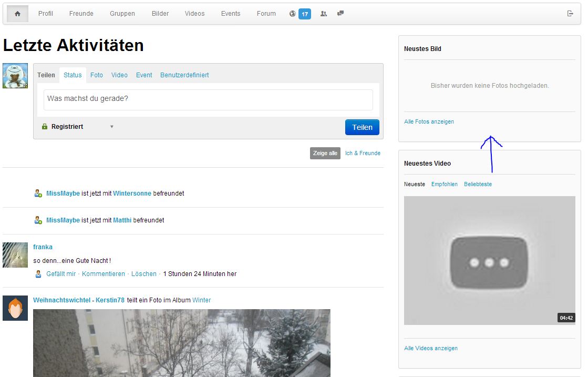Click the 'Was machst du gerade?' field
This screenshot has height=377, width=588.
pyautogui.click(x=208, y=99)
